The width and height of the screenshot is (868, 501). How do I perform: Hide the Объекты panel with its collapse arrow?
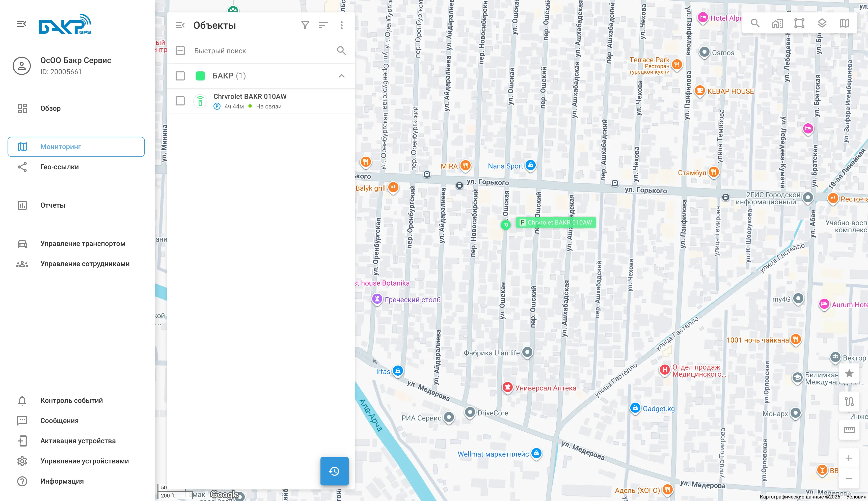pos(180,25)
